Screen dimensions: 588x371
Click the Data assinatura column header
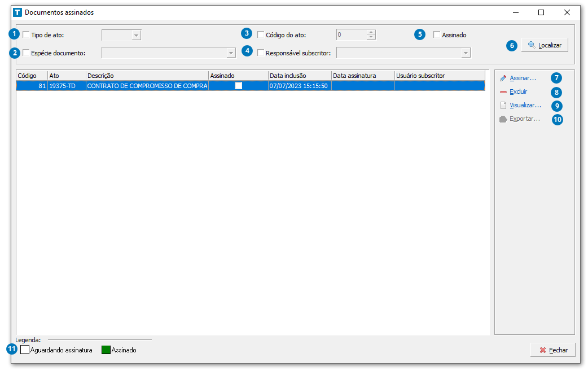coord(363,76)
